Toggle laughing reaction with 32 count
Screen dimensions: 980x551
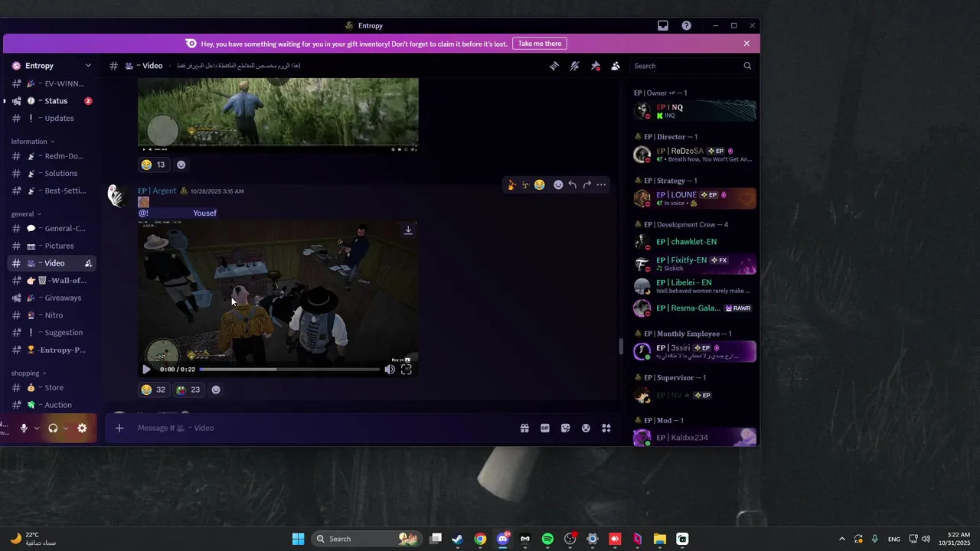click(153, 390)
